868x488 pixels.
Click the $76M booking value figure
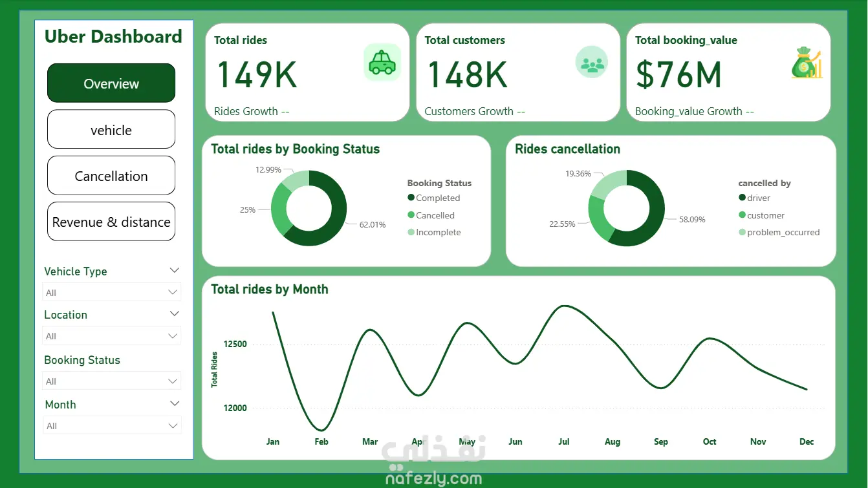pos(678,74)
